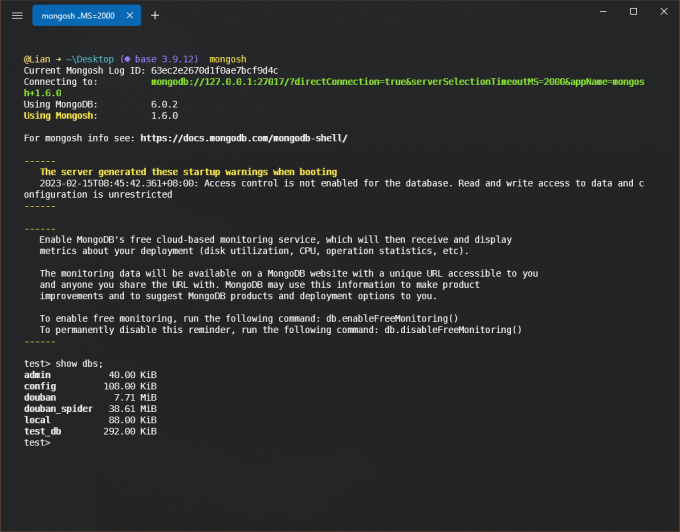Click the empty 'test>' prompt at bottom

click(37, 443)
